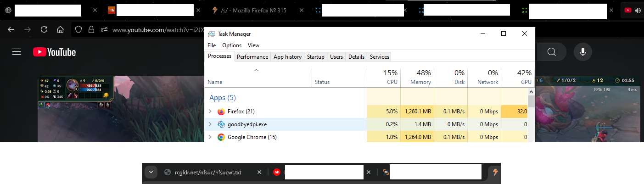The image size is (644, 184).
Task: Click the Firefox back arrow button
Action: 11,29
